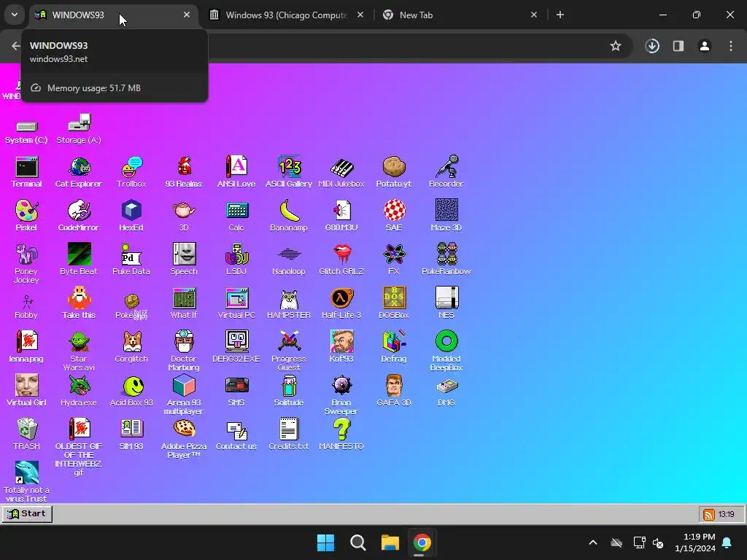Open the 3D teapot icon
Image resolution: width=747 pixels, height=560 pixels.
(184, 216)
